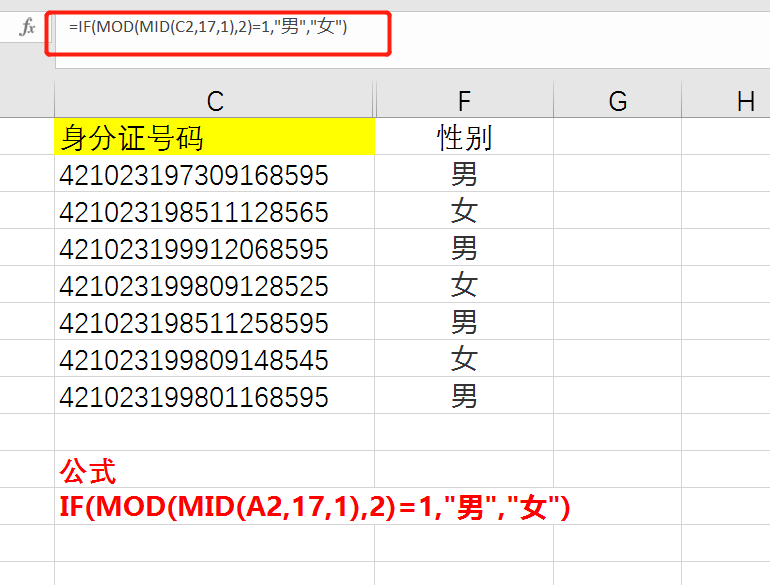Select cell with ID 421023199912068595
This screenshot has width=770, height=585.
click(215, 248)
